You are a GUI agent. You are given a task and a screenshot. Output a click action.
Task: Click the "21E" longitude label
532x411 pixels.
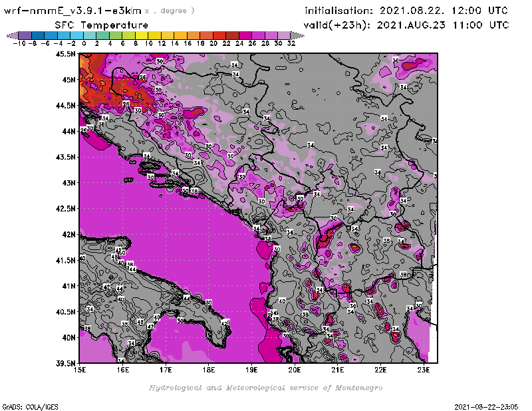tap(338, 370)
